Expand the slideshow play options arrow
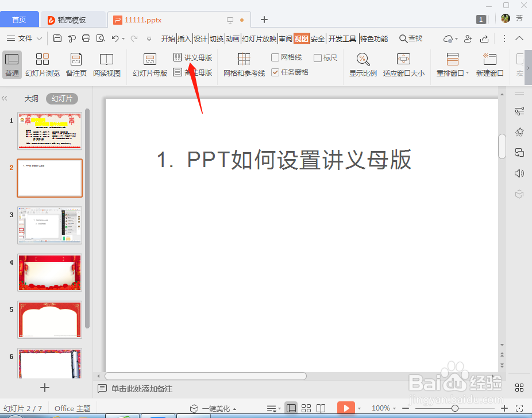The image size is (532, 418). [x=359, y=408]
